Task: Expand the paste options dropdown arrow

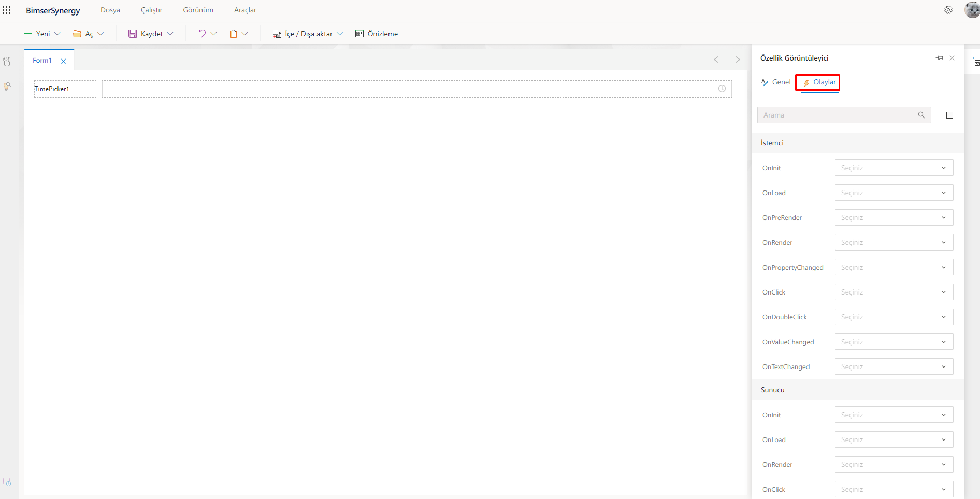Action: tap(245, 34)
